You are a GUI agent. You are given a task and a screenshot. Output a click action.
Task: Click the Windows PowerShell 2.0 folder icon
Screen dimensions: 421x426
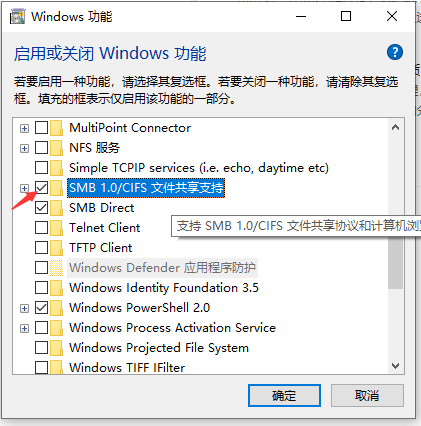point(56,308)
